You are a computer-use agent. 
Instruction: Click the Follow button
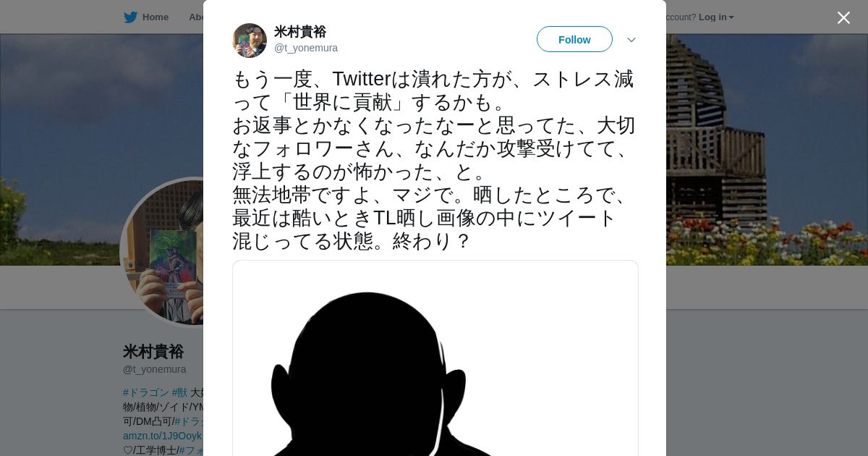pyautogui.click(x=574, y=39)
